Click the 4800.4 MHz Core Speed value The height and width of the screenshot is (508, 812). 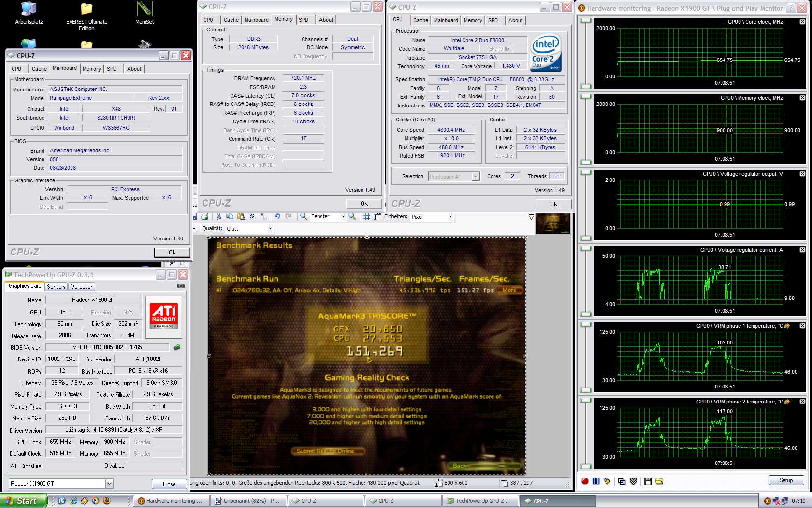(x=451, y=130)
